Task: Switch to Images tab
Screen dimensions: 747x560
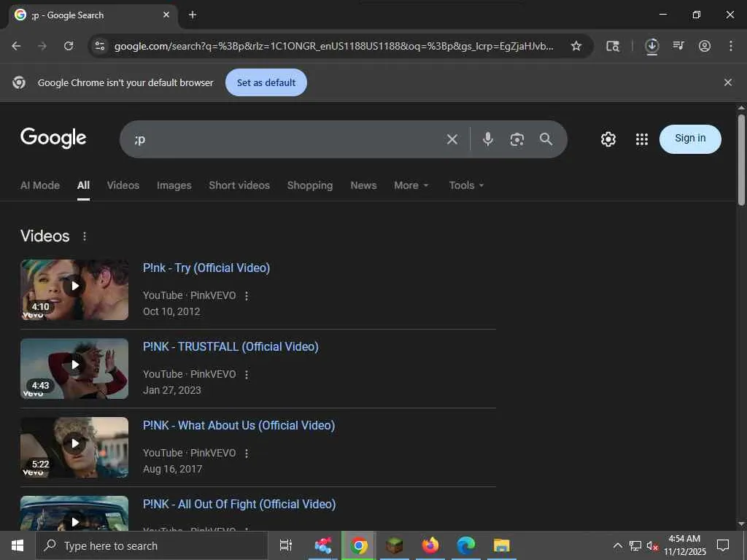Action: point(174,185)
